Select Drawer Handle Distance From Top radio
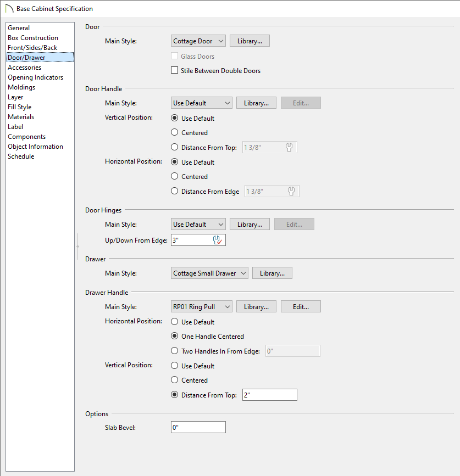460x476 pixels. pyautogui.click(x=174, y=395)
